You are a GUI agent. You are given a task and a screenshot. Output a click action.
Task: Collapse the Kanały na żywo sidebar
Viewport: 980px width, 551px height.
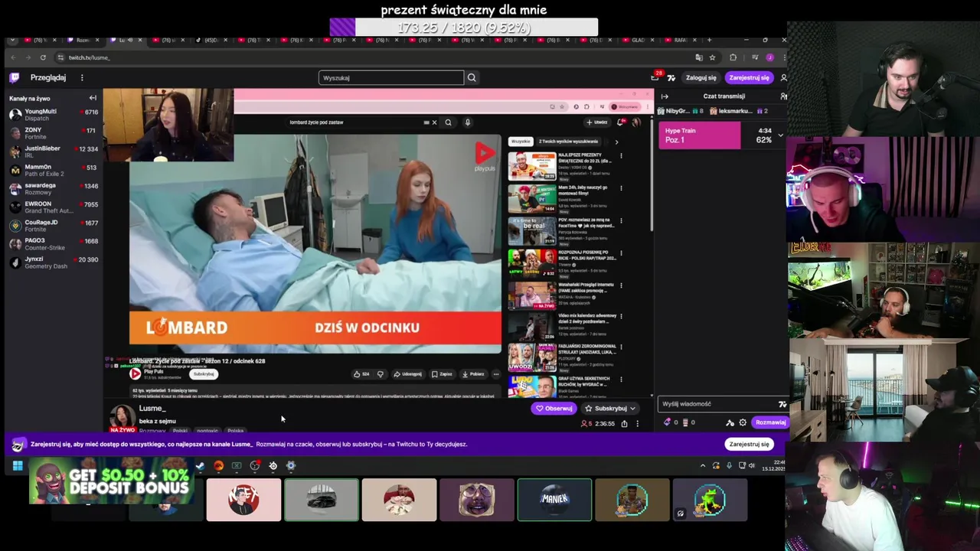pyautogui.click(x=93, y=98)
